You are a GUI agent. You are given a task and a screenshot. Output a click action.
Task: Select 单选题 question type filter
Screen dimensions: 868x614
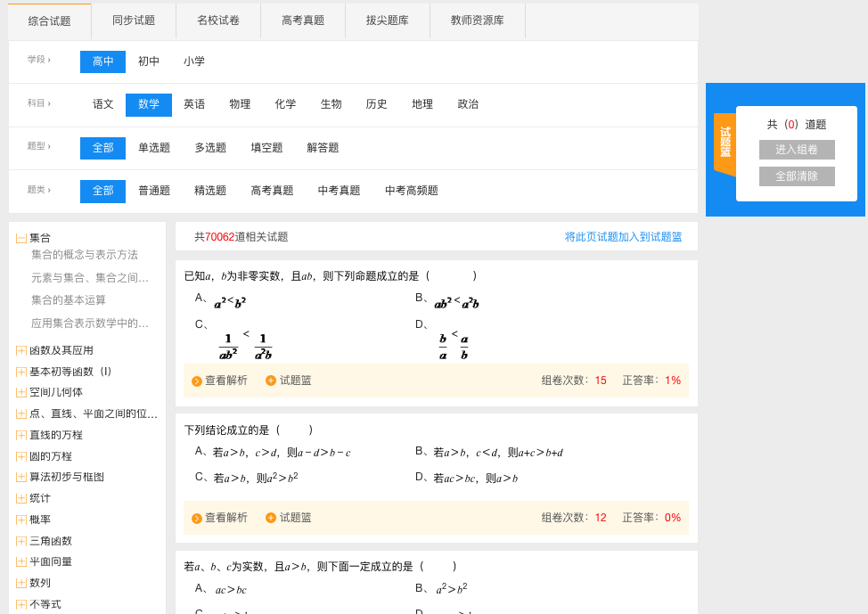click(154, 149)
